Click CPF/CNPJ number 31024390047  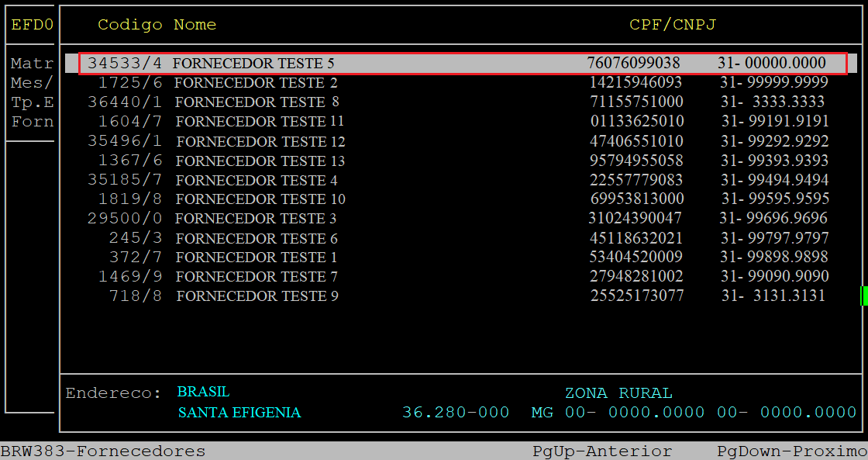(635, 218)
